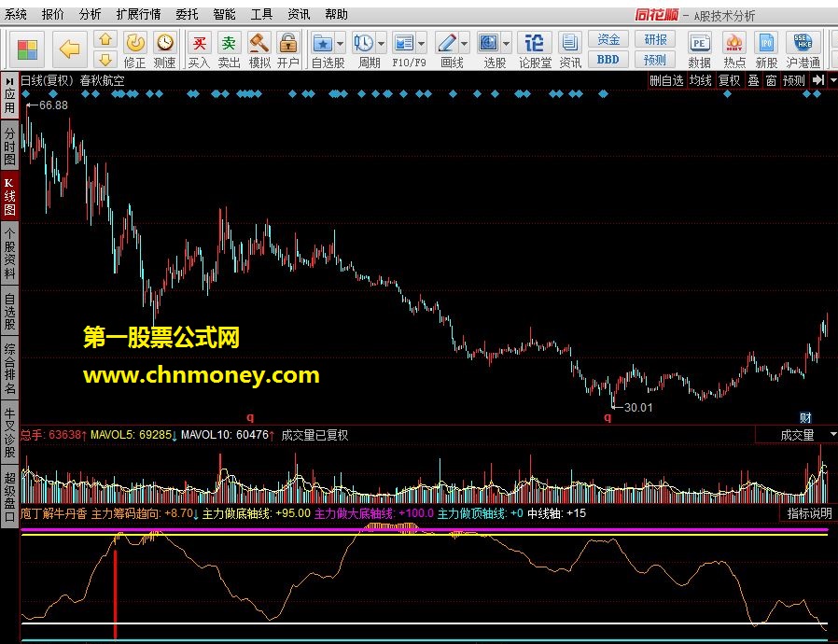Open the F10/F9 info icon
The image size is (838, 644).
pos(404,43)
